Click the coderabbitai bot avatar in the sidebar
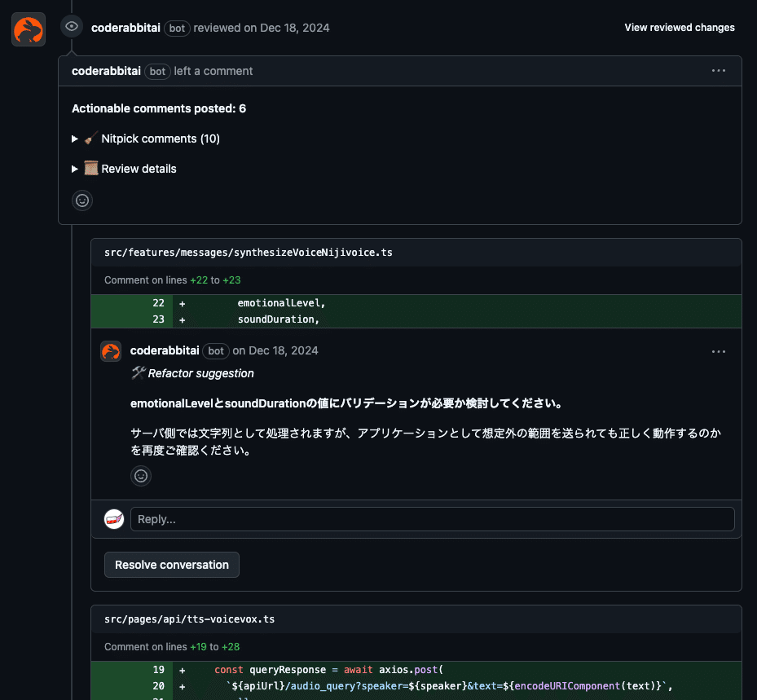The width and height of the screenshot is (757, 700). [28, 28]
